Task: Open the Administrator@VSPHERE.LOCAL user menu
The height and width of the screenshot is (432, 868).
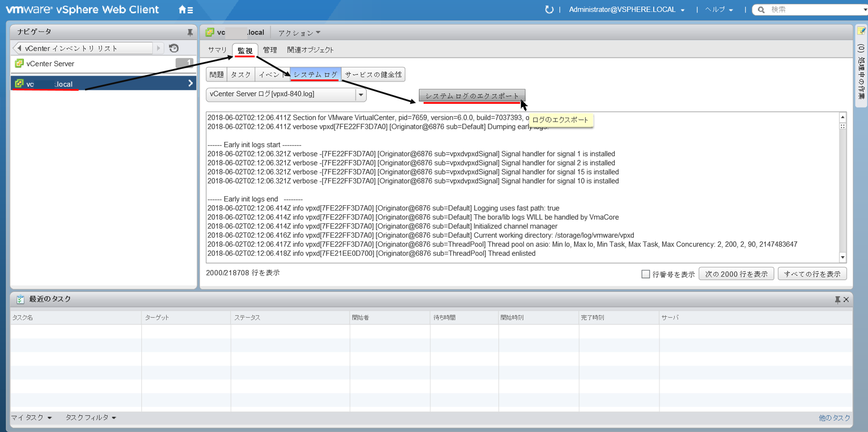Action: (626, 10)
